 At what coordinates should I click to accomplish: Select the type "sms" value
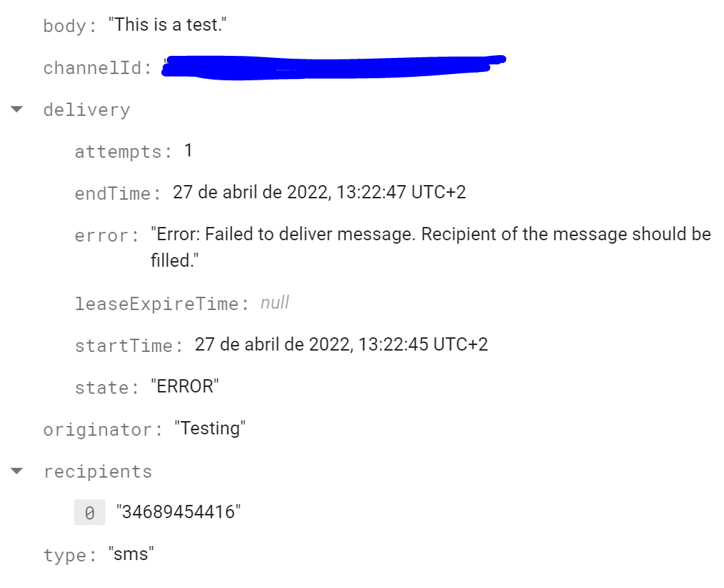point(131,554)
